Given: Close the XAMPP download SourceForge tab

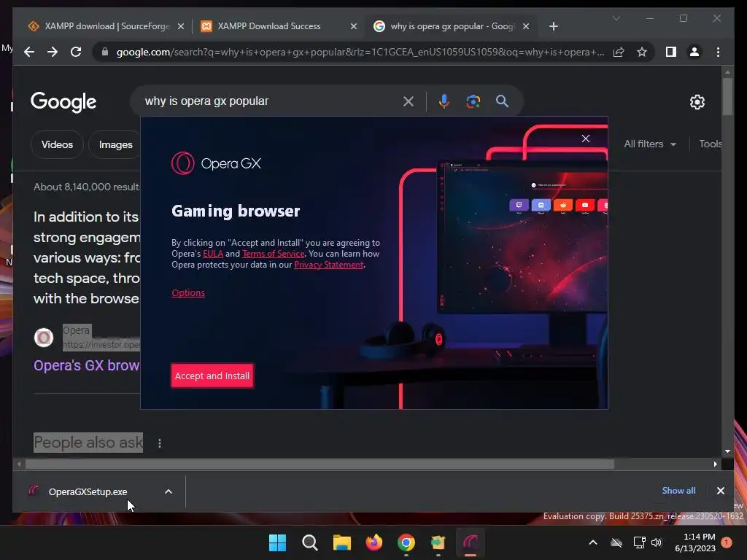Looking at the screenshot, I should pos(181,27).
